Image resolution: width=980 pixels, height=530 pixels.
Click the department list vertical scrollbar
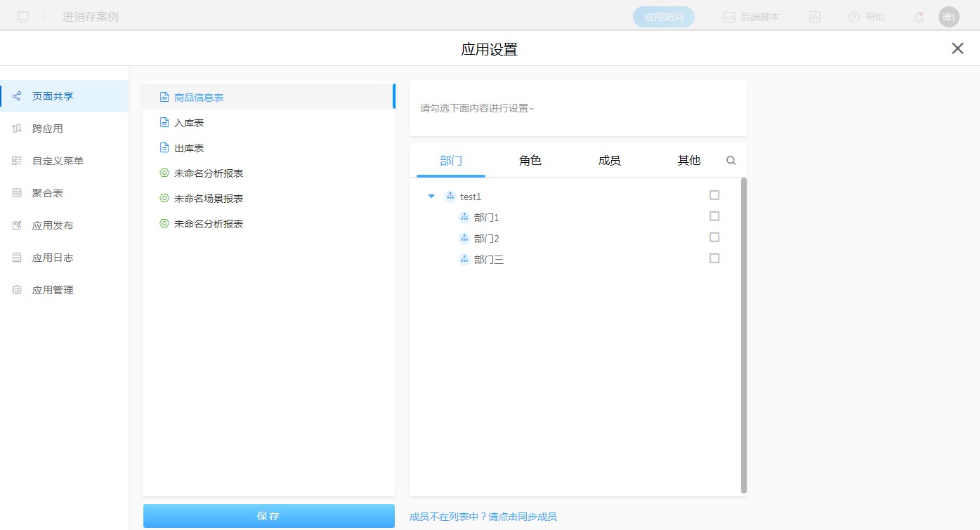(744, 336)
